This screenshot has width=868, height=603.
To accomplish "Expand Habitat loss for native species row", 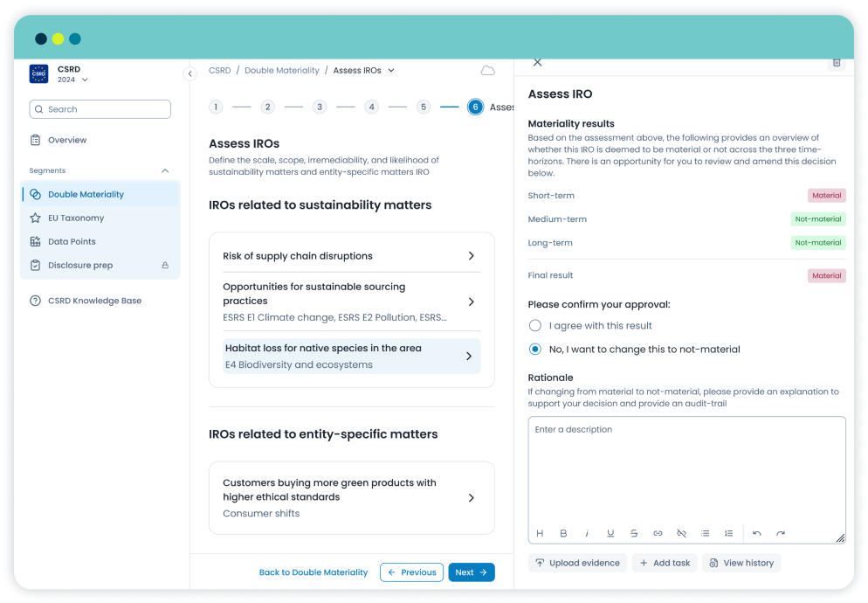I will click(x=352, y=356).
